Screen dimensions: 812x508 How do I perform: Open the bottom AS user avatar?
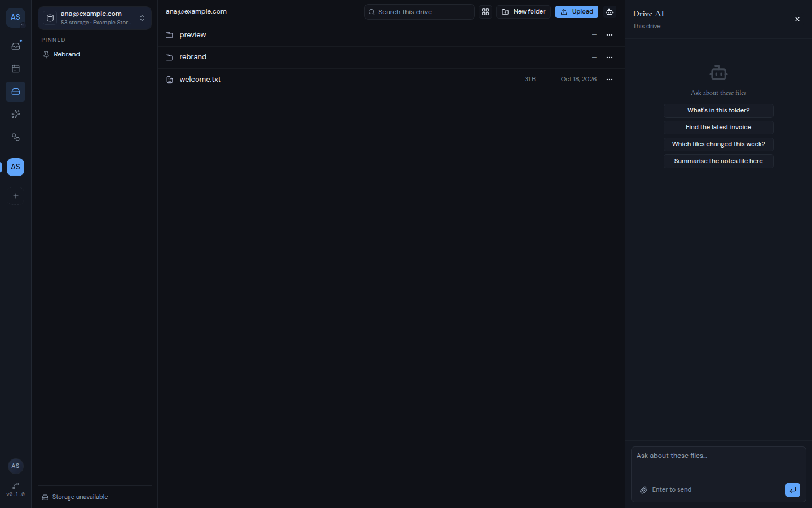pos(16,466)
